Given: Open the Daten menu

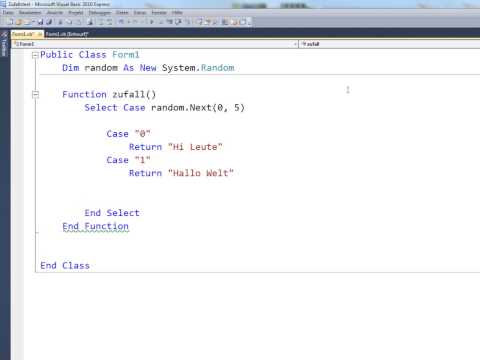Looking at the screenshot, I should 122,12.
